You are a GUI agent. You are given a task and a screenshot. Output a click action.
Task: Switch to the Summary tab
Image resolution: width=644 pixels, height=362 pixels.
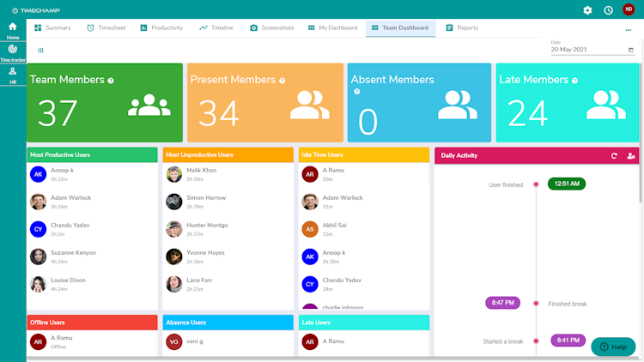[x=52, y=28]
